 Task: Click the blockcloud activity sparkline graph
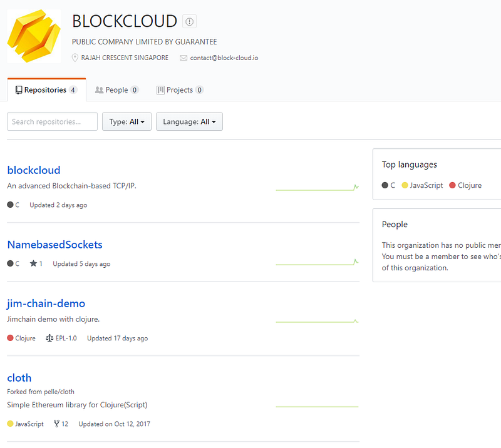click(x=317, y=187)
